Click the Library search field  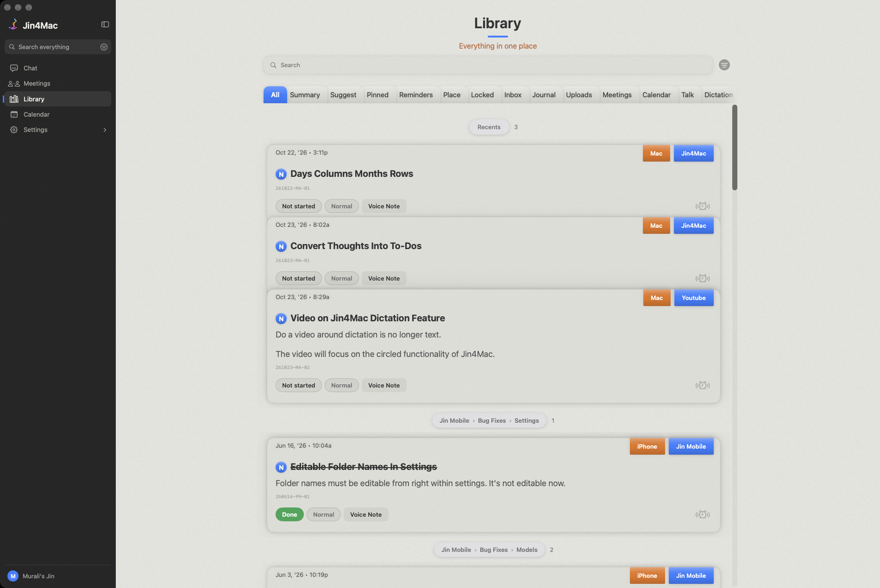point(488,65)
